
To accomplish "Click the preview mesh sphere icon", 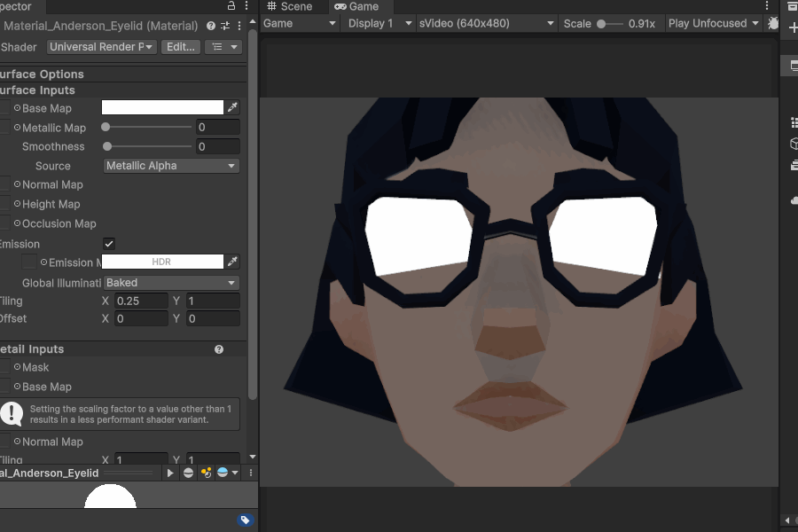I will [188, 473].
